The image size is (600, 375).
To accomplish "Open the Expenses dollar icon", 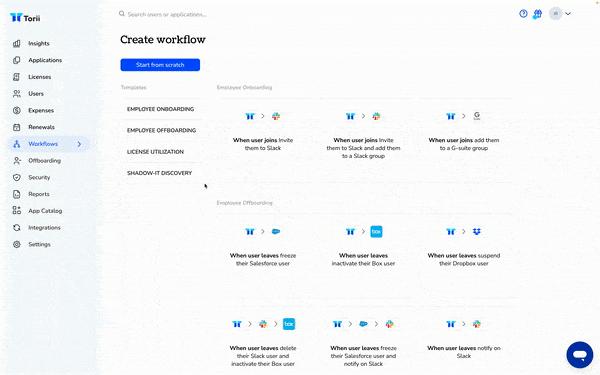I will 16,110.
